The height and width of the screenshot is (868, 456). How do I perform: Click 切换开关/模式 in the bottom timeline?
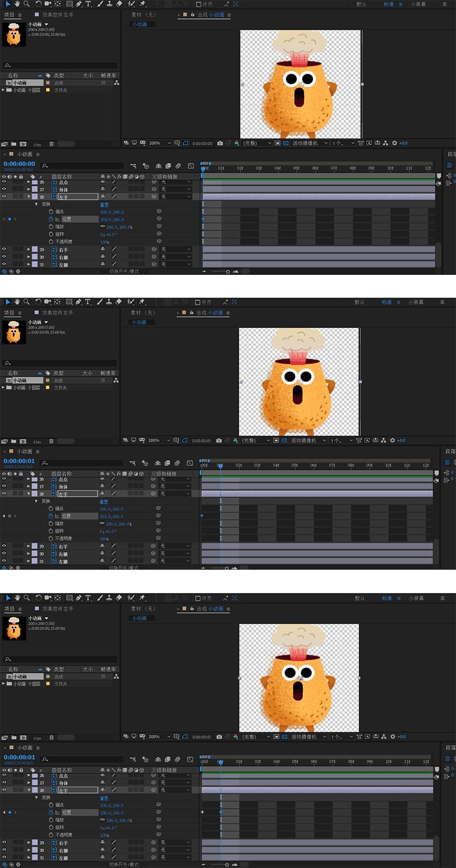(124, 864)
